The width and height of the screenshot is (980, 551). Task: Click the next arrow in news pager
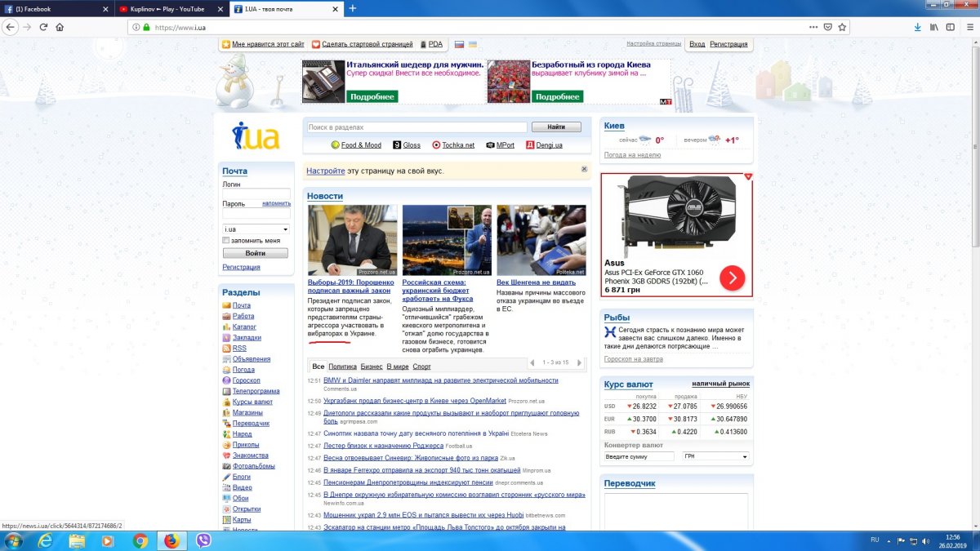click(579, 362)
